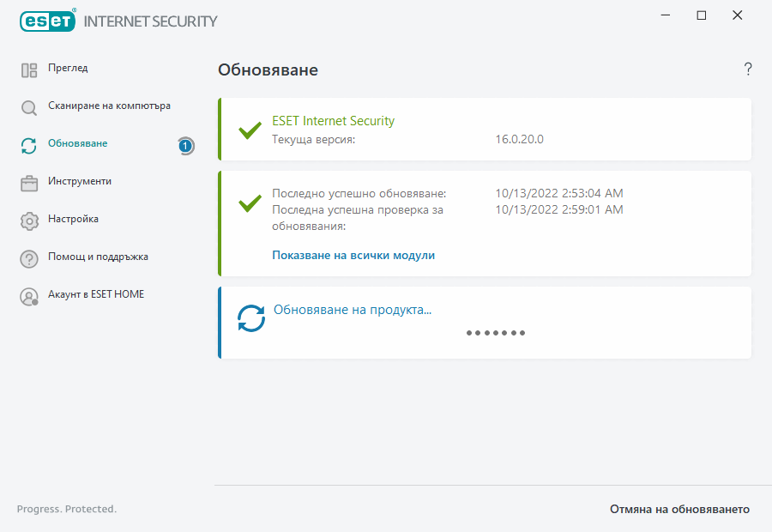The height and width of the screenshot is (532, 772).
Task: Show all modules via Показване на всички модули
Action: coord(353,255)
